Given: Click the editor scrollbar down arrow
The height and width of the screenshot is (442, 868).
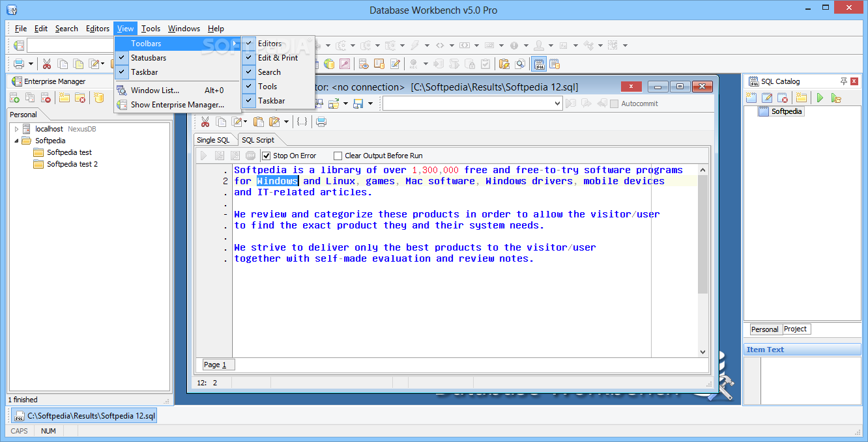Looking at the screenshot, I should pyautogui.click(x=702, y=352).
